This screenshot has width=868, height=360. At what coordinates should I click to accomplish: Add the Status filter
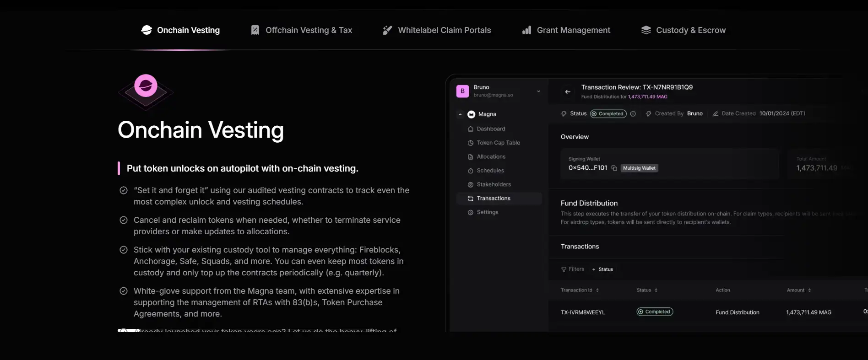[602, 269]
